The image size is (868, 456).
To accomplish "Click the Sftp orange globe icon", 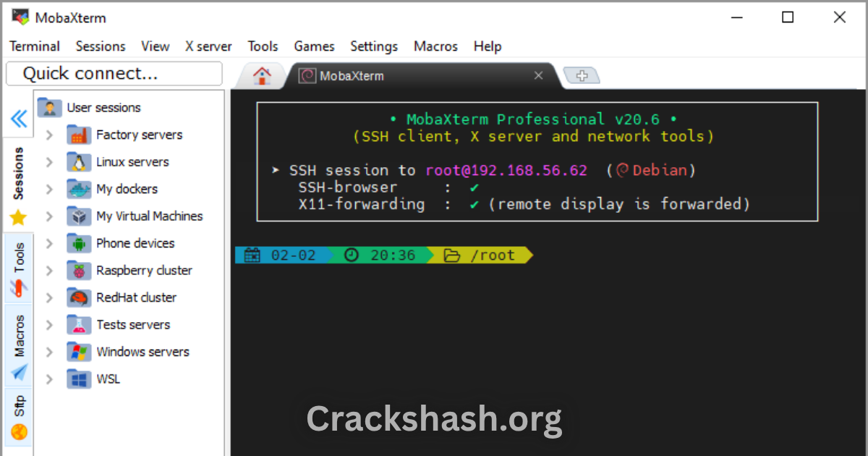I will tap(19, 432).
